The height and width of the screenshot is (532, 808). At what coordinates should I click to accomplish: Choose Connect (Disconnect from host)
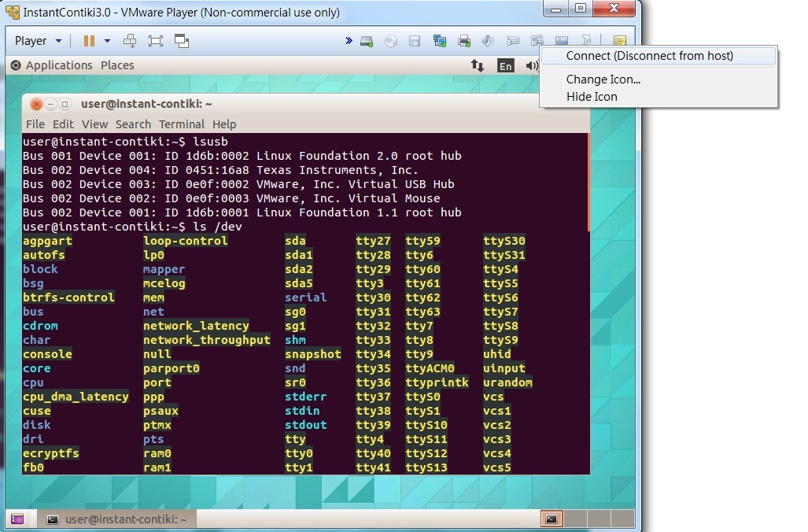(658, 56)
